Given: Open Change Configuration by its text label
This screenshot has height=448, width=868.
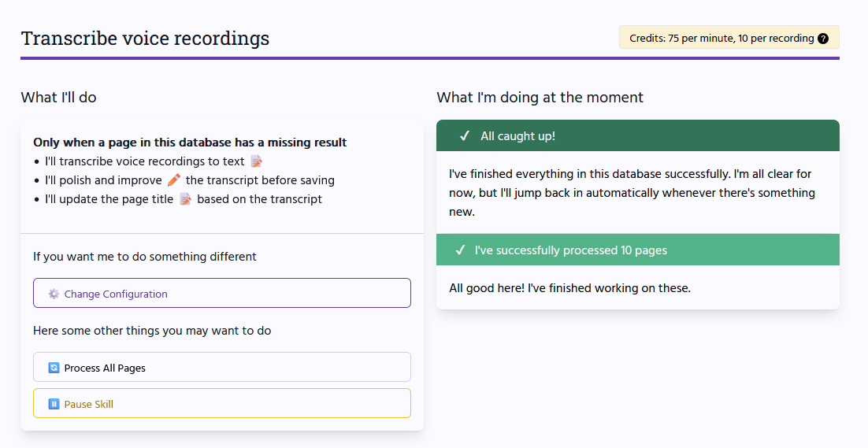Looking at the screenshot, I should coord(116,294).
